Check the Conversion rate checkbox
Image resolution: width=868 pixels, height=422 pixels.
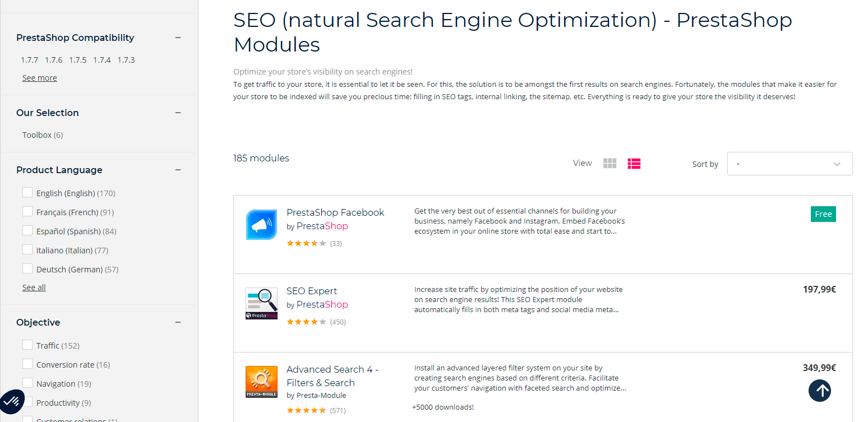pos(27,364)
